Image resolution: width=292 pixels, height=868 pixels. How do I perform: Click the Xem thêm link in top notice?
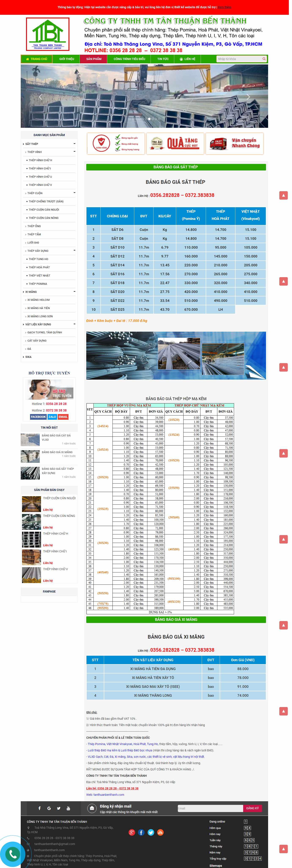coord(225,7)
